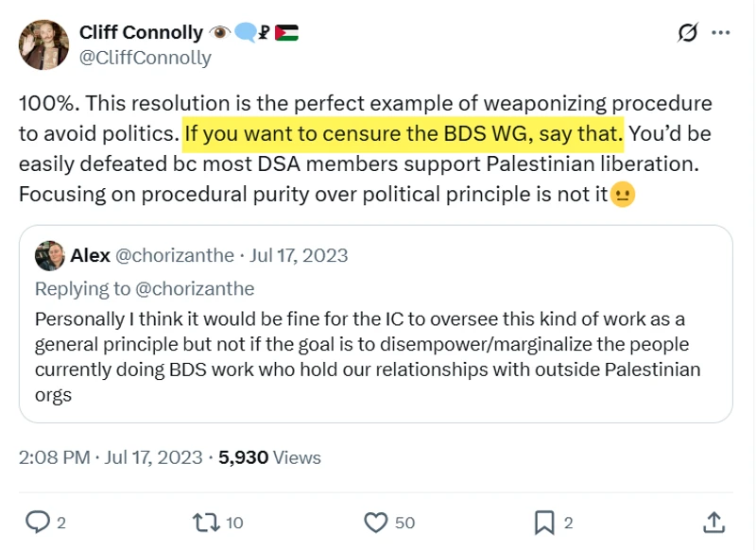This screenshot has height=550, width=756.
Task: Open Cliff Connolly's profile picture
Action: point(43,44)
